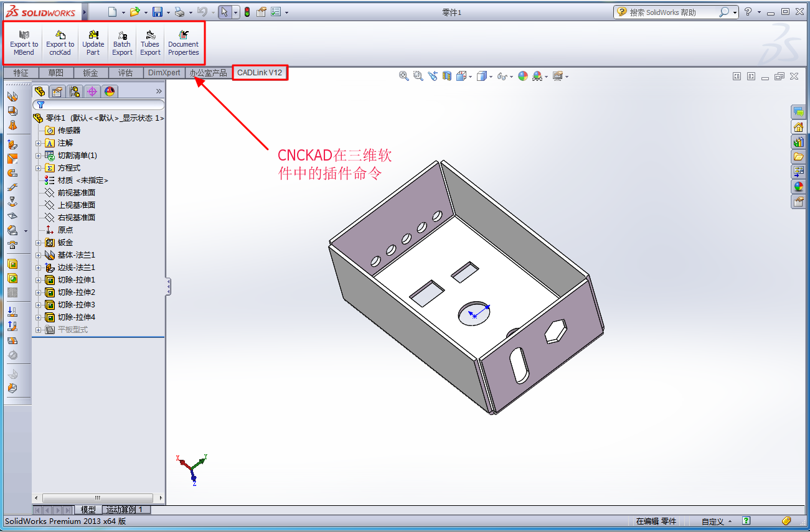This screenshot has width=810, height=532.
Task: Expand the 基体-法兰1 feature node
Action: click(38, 255)
